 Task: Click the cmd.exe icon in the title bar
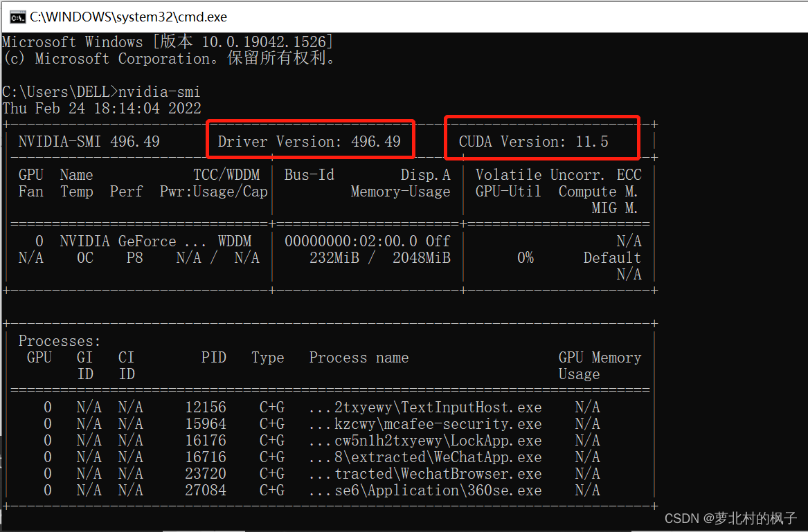coord(17,17)
